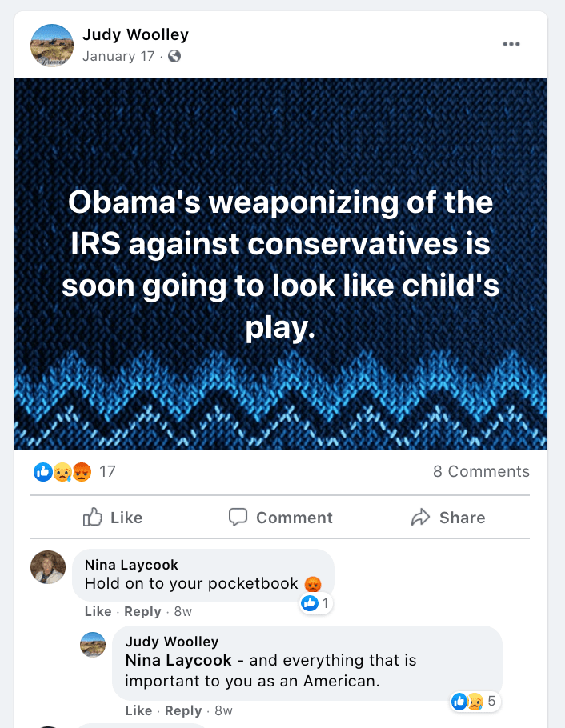Image resolution: width=565 pixels, height=728 pixels.
Task: Click the Comment speech bubble button
Action: click(x=280, y=518)
